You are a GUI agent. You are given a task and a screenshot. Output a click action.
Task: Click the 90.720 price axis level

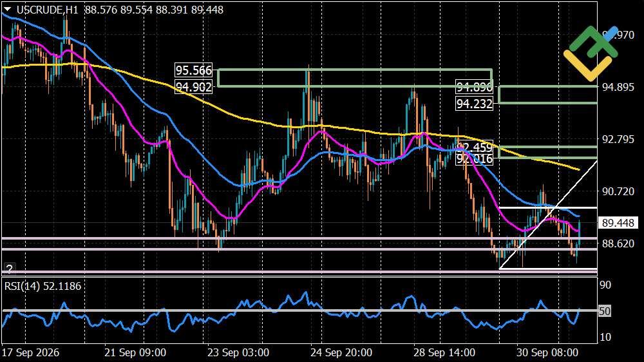tap(618, 191)
